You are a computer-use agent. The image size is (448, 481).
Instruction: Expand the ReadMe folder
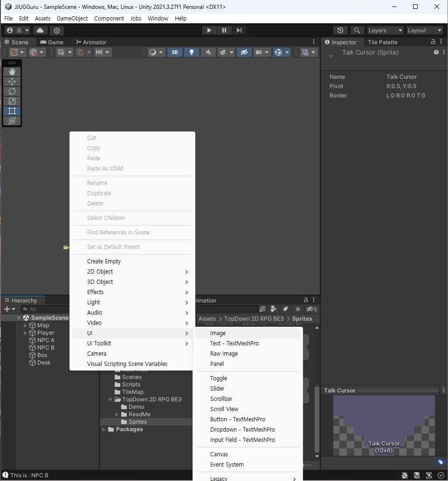[x=117, y=414]
